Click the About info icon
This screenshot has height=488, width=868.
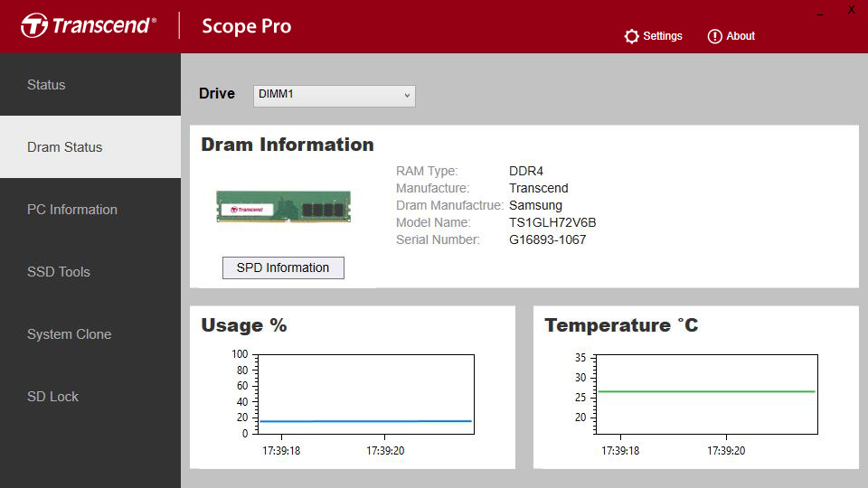pos(714,36)
